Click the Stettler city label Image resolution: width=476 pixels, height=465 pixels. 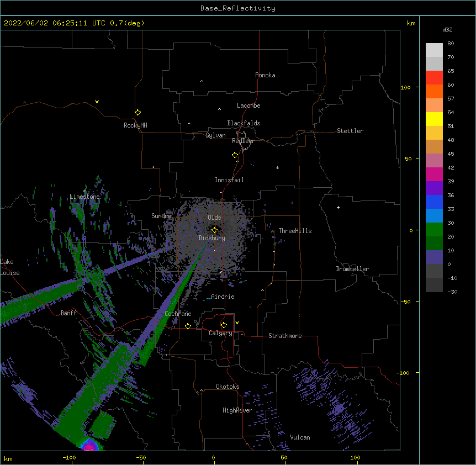point(350,131)
